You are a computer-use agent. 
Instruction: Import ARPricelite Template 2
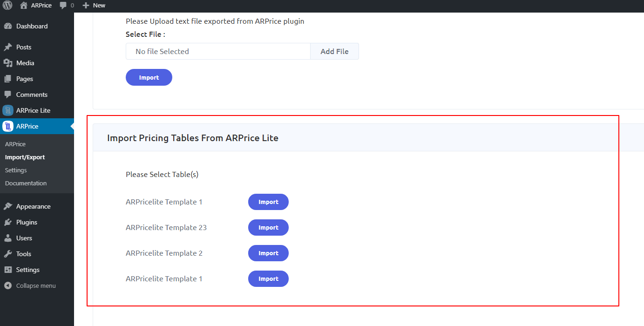[x=268, y=253]
